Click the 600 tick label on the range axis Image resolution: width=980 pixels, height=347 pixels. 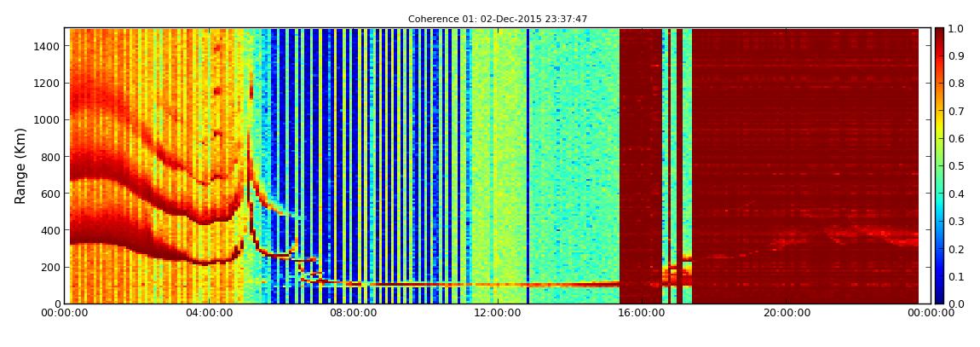tap(51, 194)
